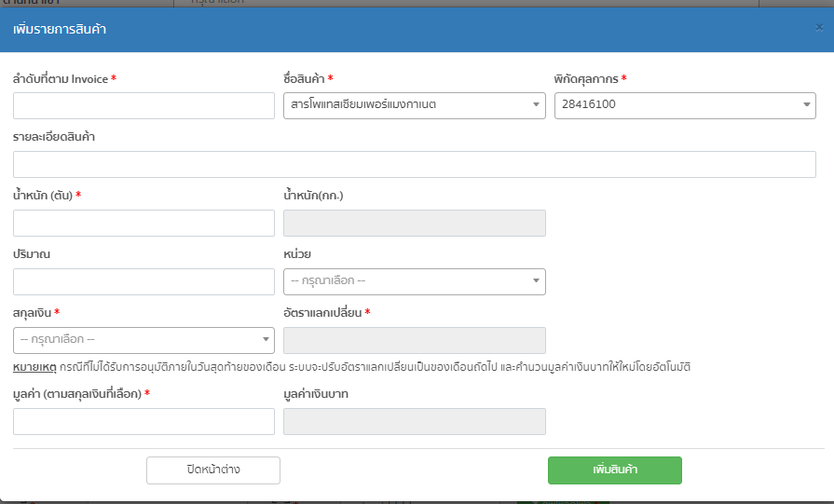Screen dimensions: 834x504
Task: Open the พิกัดศุลกากร dropdown showing 28416100
Action: coord(685,105)
